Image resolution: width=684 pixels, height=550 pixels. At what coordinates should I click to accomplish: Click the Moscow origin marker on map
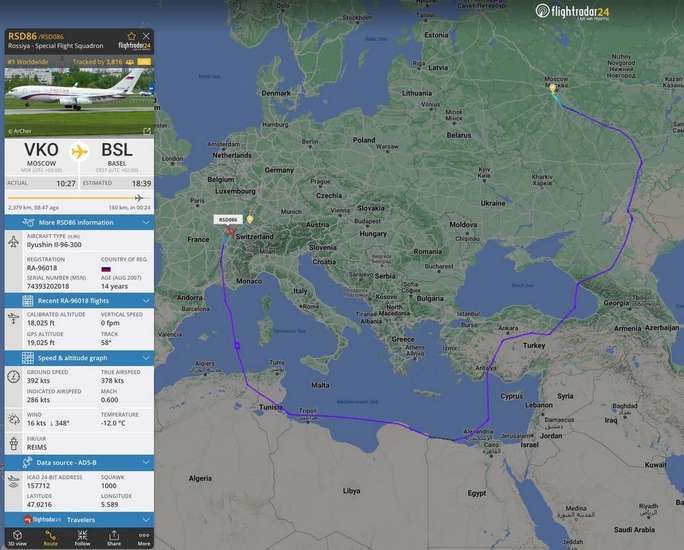[552, 89]
